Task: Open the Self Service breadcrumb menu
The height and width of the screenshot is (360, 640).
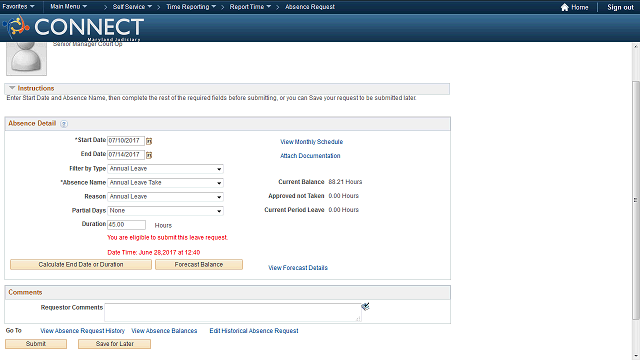Action: tap(132, 7)
